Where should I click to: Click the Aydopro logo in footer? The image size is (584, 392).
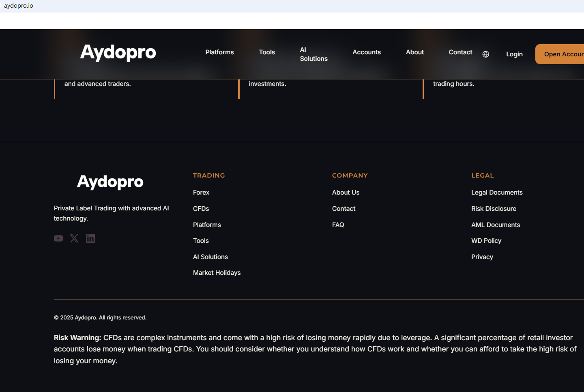tap(110, 182)
